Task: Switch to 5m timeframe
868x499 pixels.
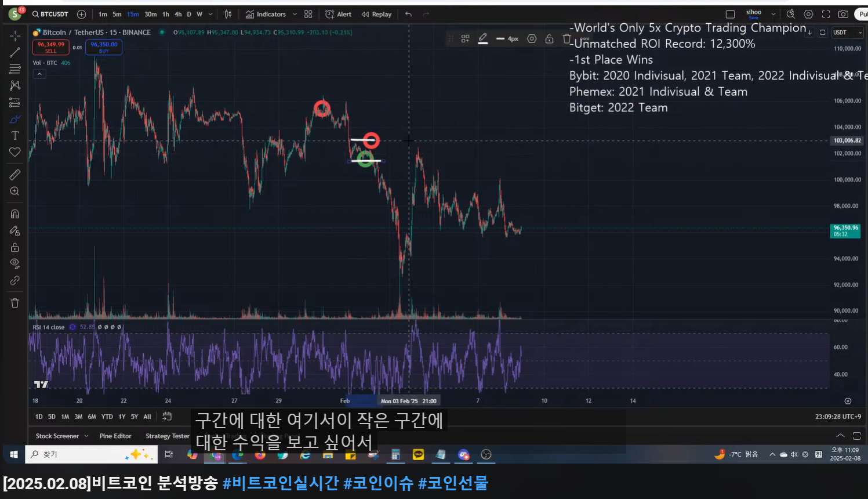Action: point(117,14)
